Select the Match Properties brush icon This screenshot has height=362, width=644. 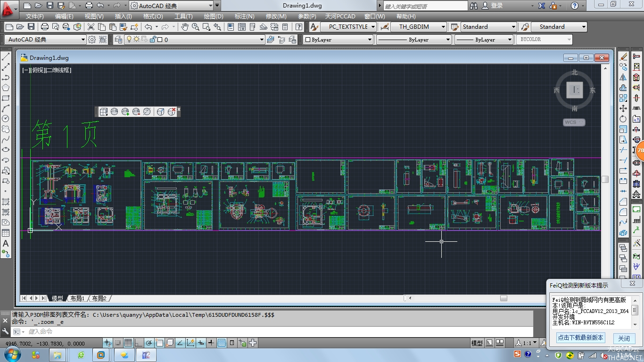pyautogui.click(x=123, y=27)
